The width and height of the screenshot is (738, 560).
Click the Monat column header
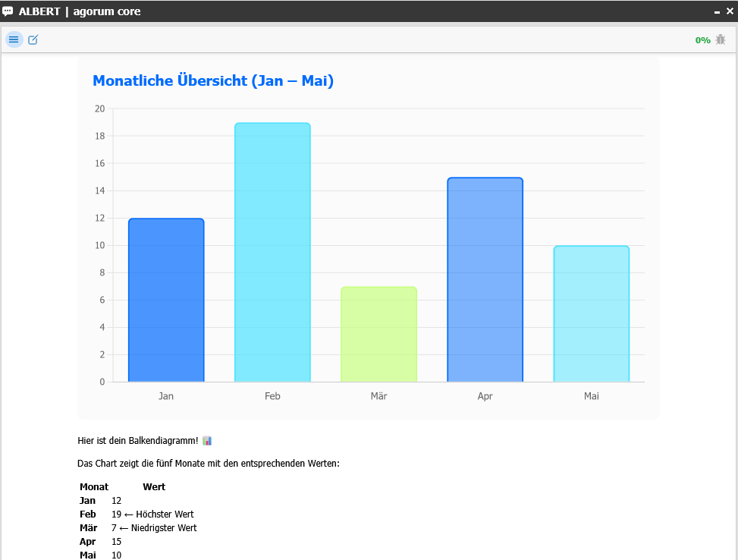94,487
